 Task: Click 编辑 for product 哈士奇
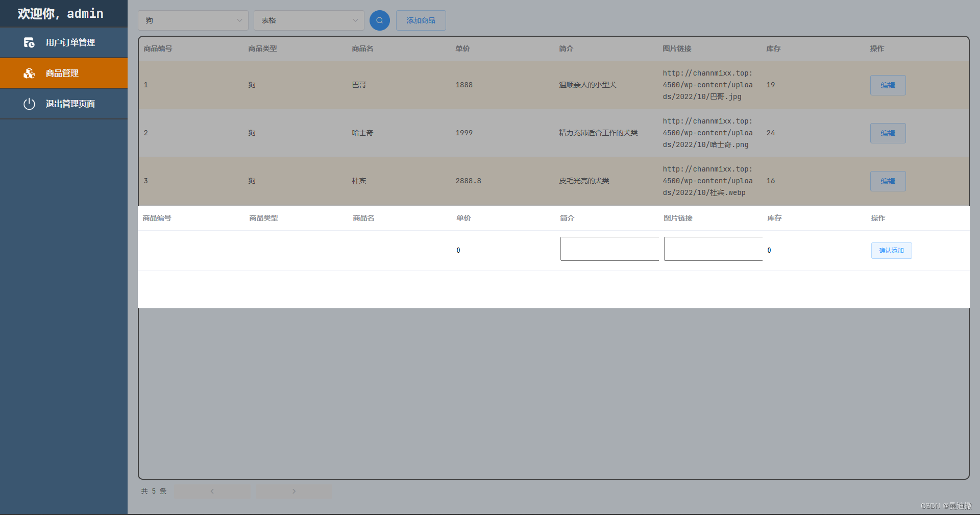(888, 133)
